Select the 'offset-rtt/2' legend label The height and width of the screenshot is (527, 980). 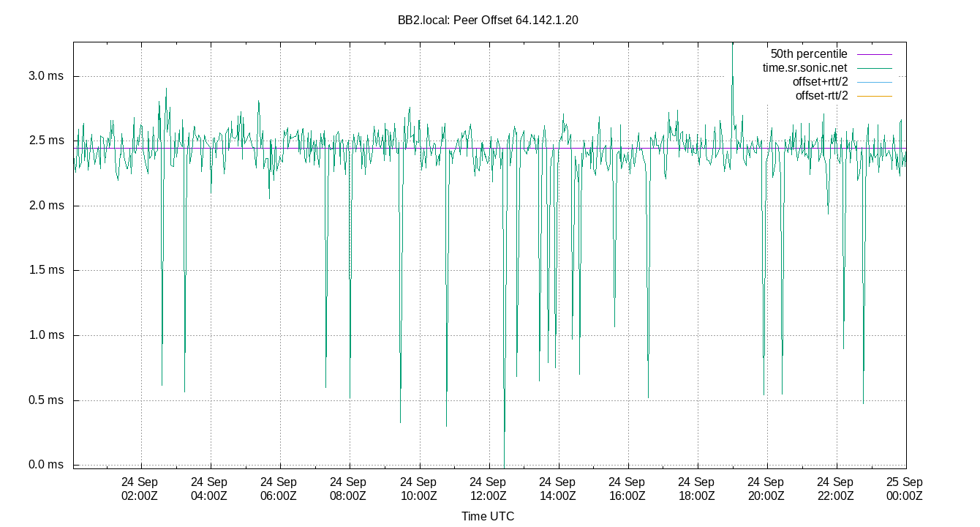tap(822, 96)
